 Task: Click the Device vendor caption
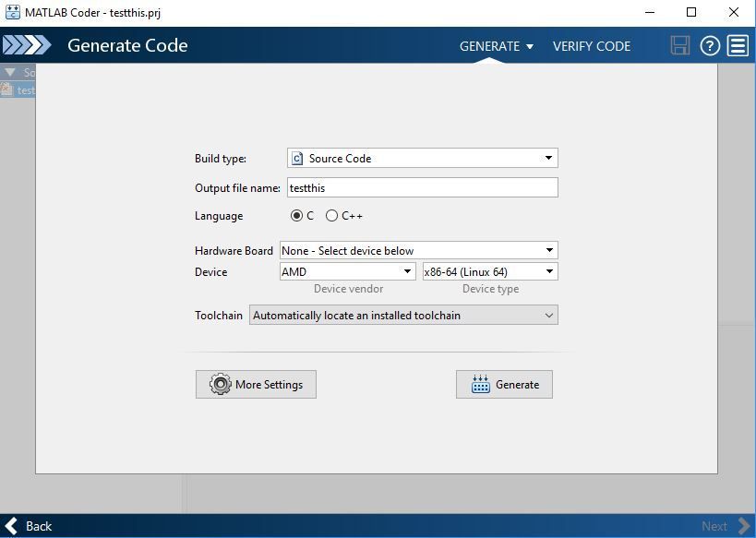tap(349, 289)
